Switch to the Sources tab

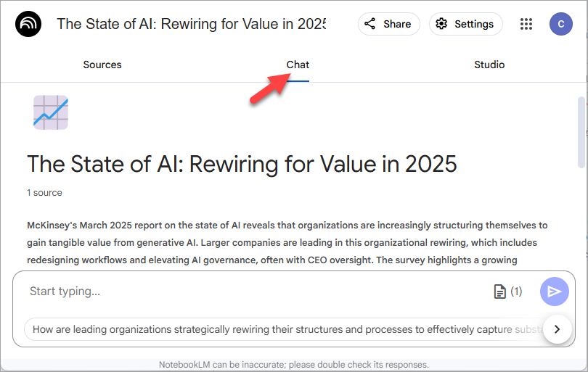click(102, 65)
